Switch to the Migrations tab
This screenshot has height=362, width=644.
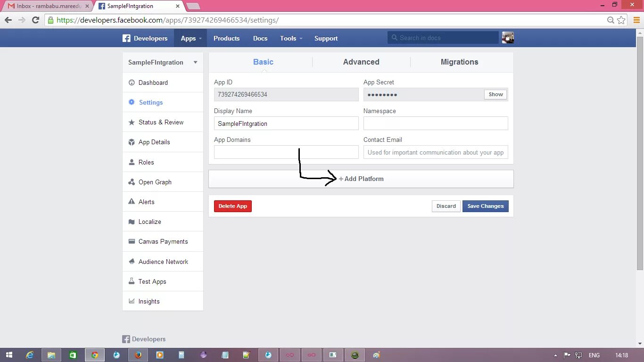point(460,62)
